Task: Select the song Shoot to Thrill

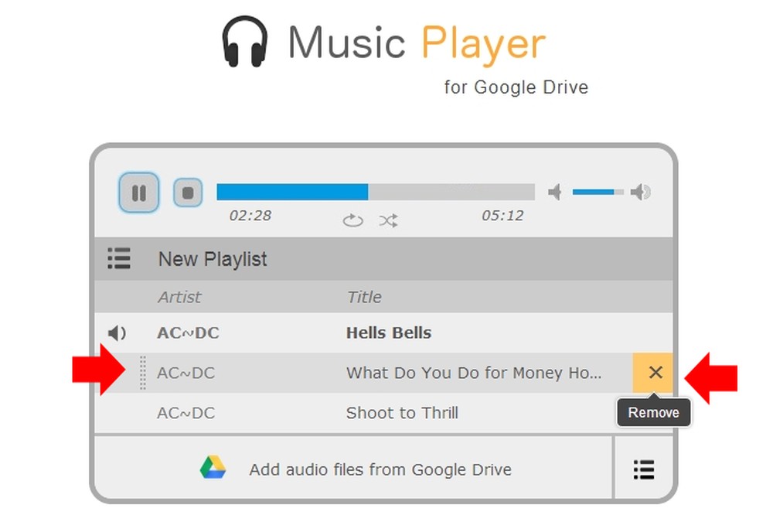Action: pos(403,413)
